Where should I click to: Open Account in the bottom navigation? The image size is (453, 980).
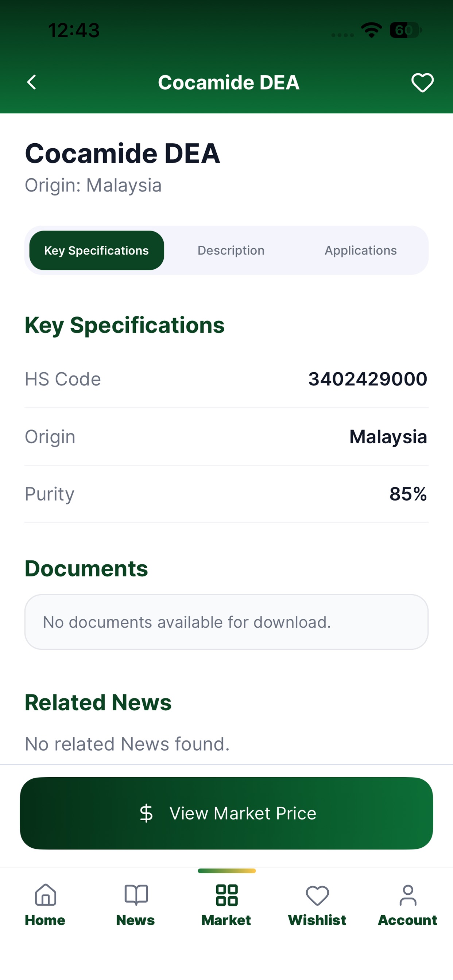click(408, 905)
